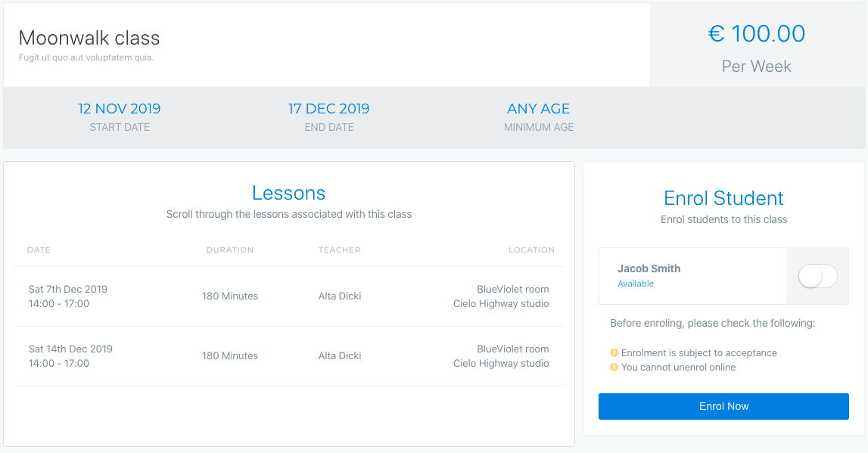868x453 pixels.
Task: Click the 12 NOV 2019 start date
Action: click(x=119, y=108)
